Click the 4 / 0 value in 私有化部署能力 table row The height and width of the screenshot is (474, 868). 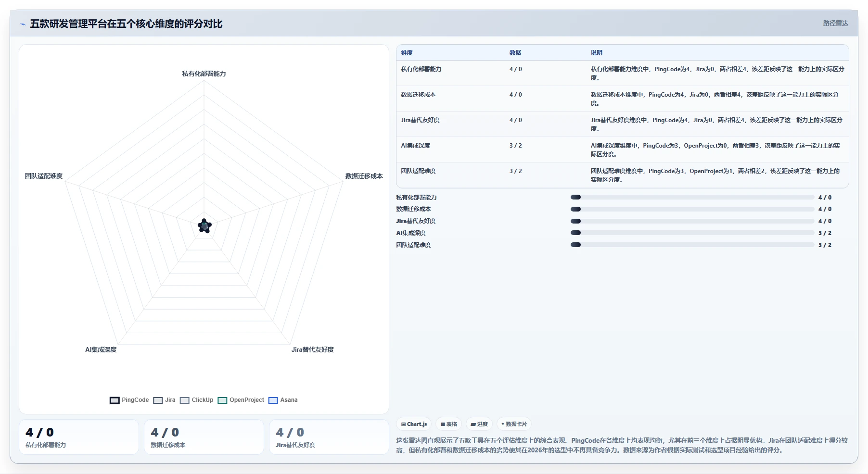coord(515,69)
